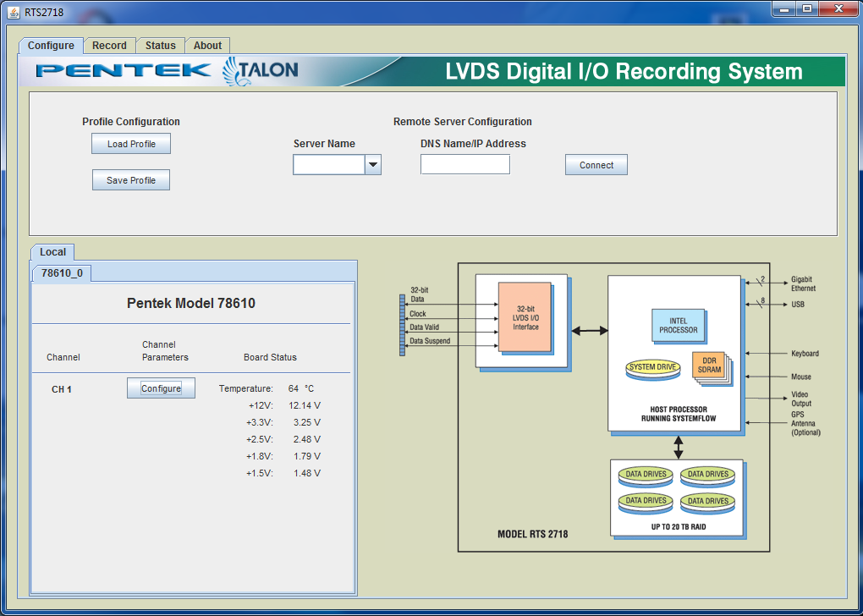Click the Gigabit Ethernet label in diagram
Screen dimensions: 863x616
tap(803, 283)
